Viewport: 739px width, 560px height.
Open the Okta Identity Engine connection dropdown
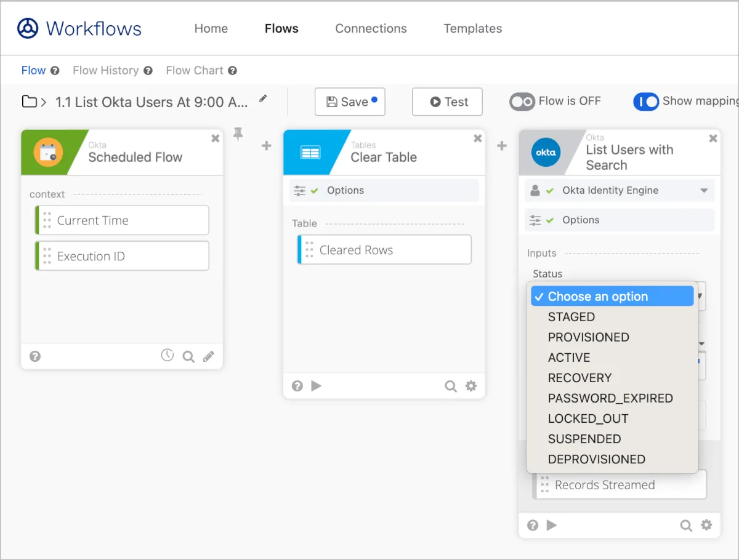620,191
